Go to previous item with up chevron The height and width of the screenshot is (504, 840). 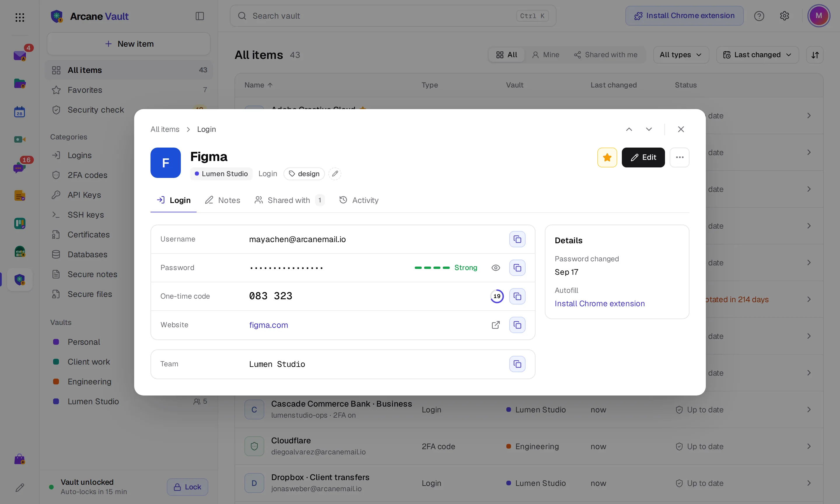[629, 129]
